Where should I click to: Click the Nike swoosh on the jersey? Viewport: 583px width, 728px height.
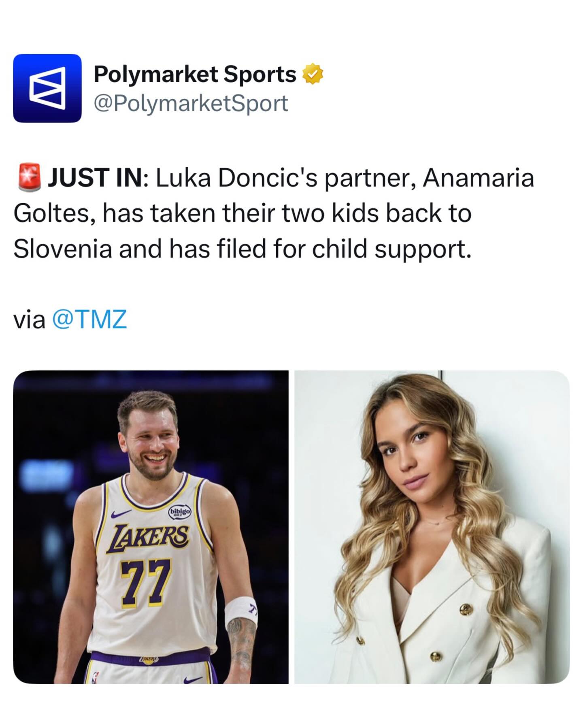[x=120, y=514]
